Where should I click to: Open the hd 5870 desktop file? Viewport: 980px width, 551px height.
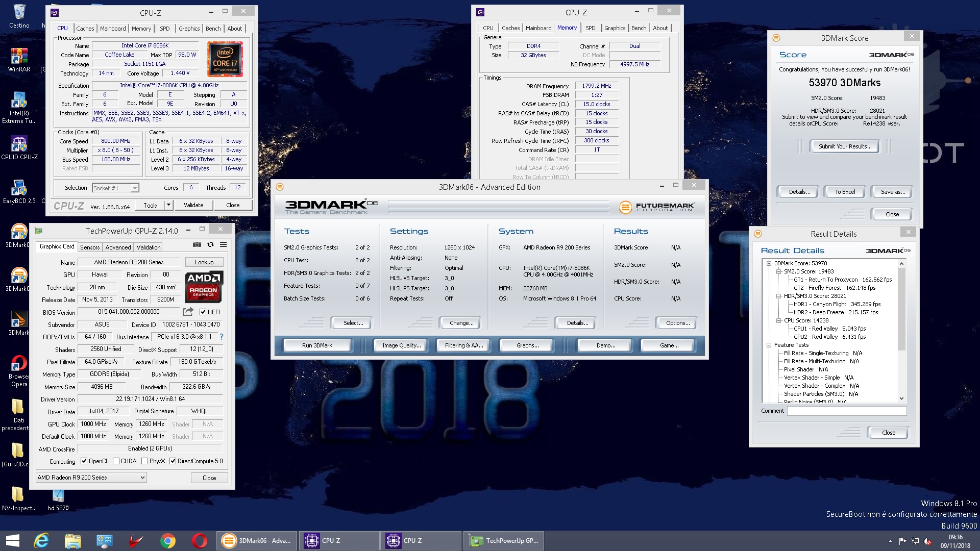[x=58, y=499]
